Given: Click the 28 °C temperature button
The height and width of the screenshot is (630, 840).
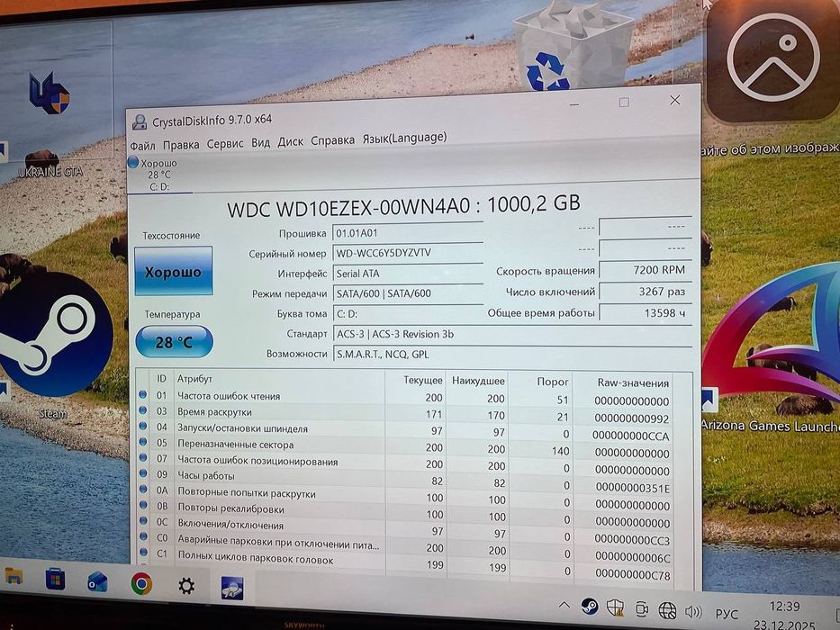Looking at the screenshot, I should (174, 341).
